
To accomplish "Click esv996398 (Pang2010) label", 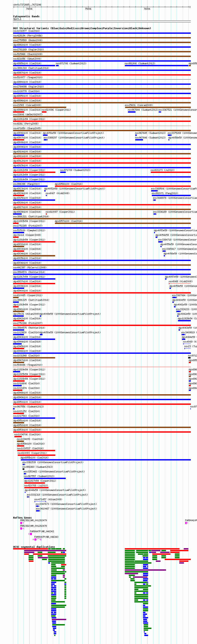I will (27, 184).
